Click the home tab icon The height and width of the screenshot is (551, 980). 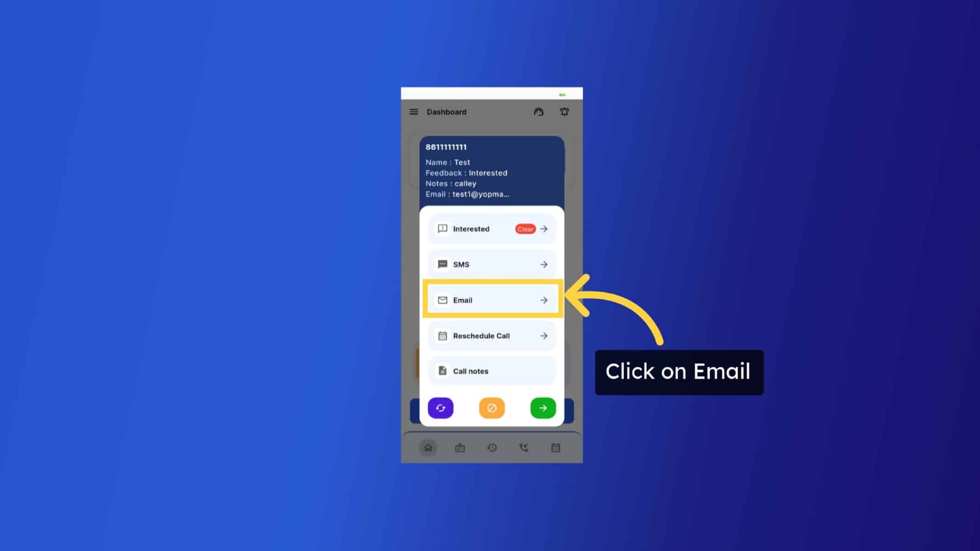click(x=428, y=448)
